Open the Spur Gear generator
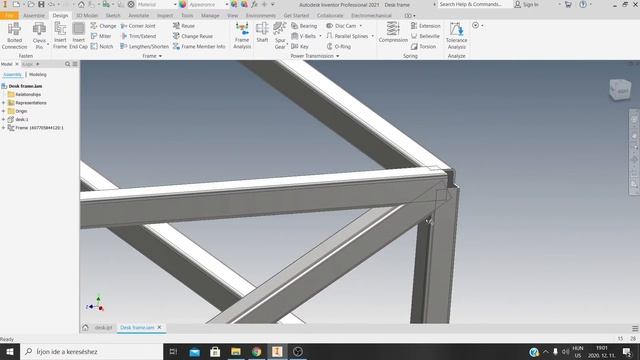 (x=280, y=36)
